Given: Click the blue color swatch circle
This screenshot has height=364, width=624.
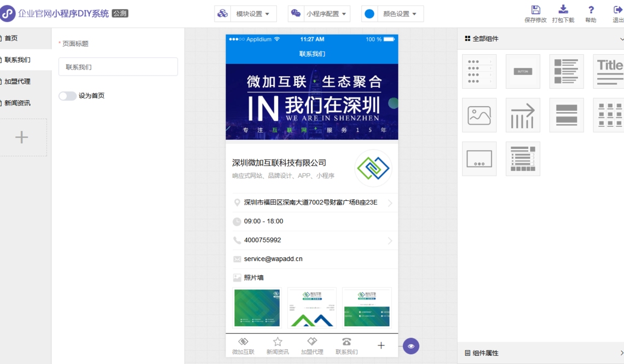Looking at the screenshot, I should (369, 14).
